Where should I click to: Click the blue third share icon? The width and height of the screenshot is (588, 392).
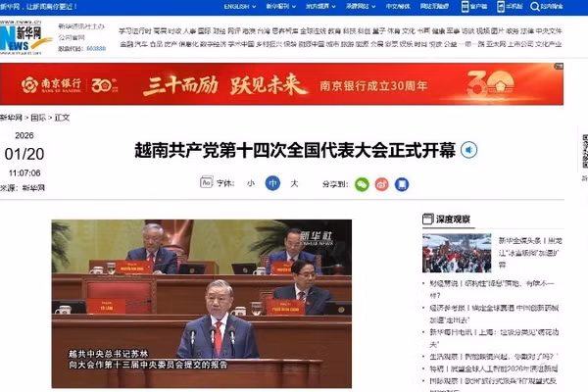click(401, 183)
